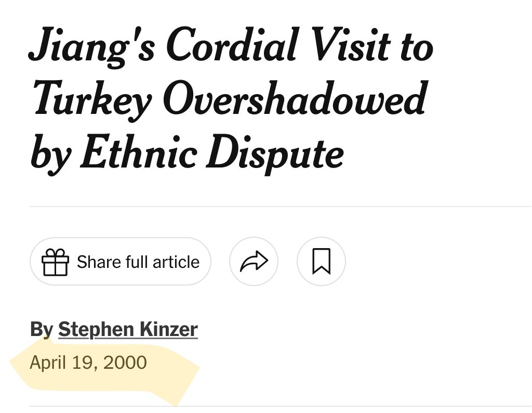Click the "By" byline label

[x=42, y=329]
